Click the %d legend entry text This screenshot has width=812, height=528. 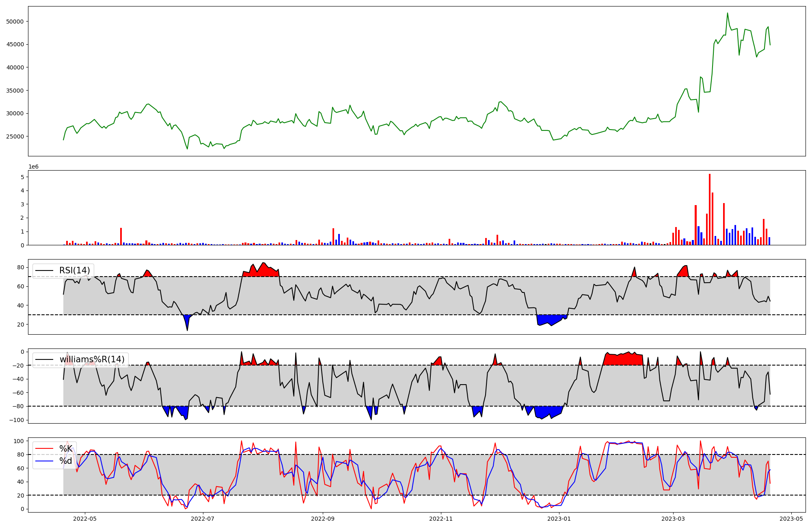coord(66,461)
